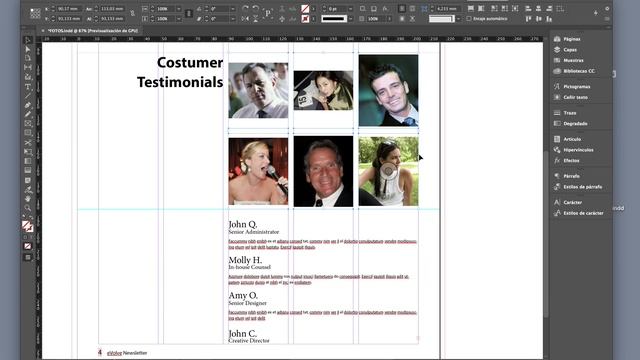Select the Rectangle Frame tool
The height and width of the screenshot is (360, 640).
pyautogui.click(x=28, y=123)
